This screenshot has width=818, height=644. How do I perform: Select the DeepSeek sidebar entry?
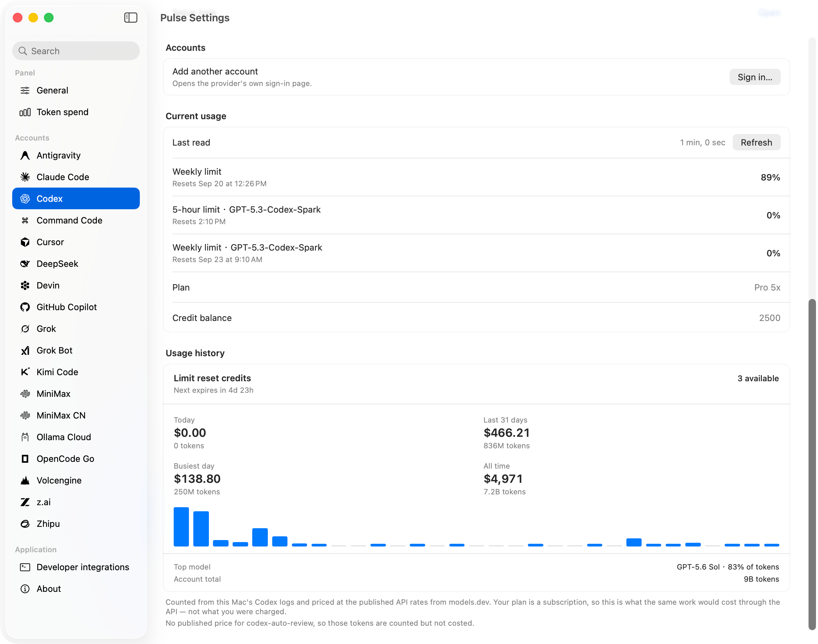[x=76, y=263]
